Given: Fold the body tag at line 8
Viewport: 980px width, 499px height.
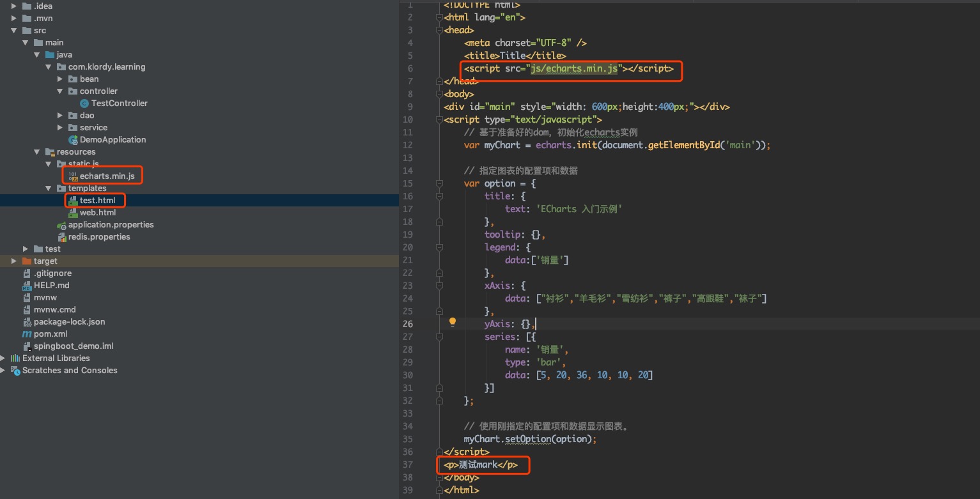Looking at the screenshot, I should tap(439, 94).
